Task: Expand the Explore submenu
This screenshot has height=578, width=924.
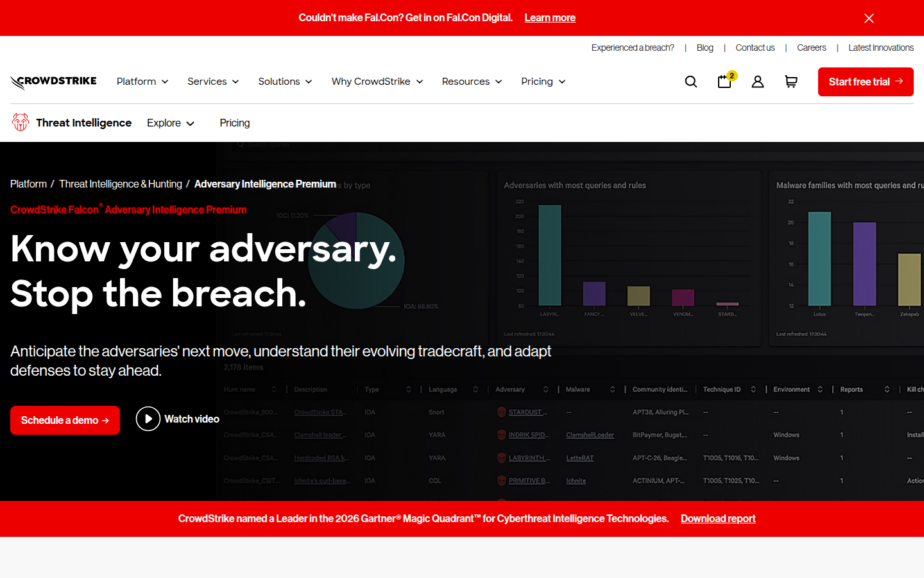Action: pos(171,123)
